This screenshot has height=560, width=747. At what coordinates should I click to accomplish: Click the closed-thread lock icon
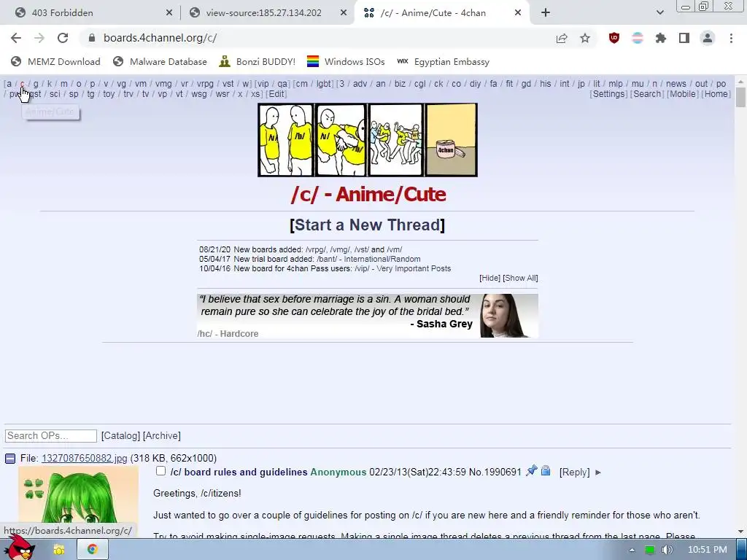[x=546, y=471]
